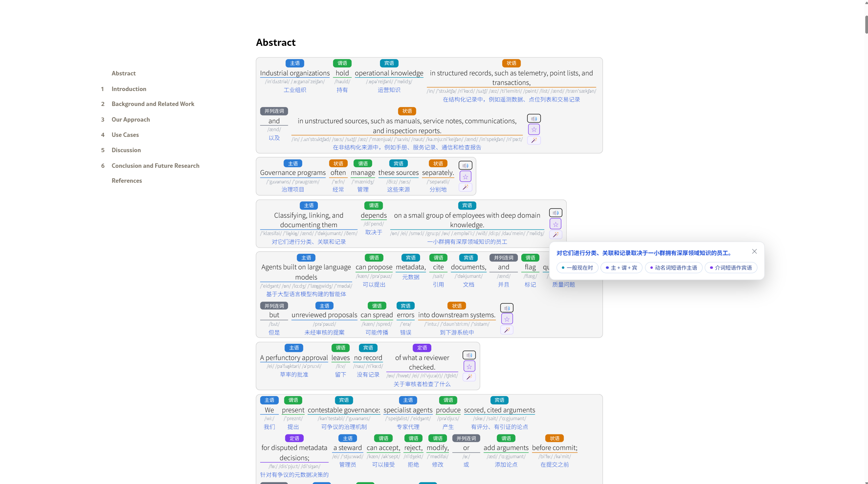Viewport: 868px width, 484px height.
Task: Go to the 'Discussion' section
Action: point(126,150)
